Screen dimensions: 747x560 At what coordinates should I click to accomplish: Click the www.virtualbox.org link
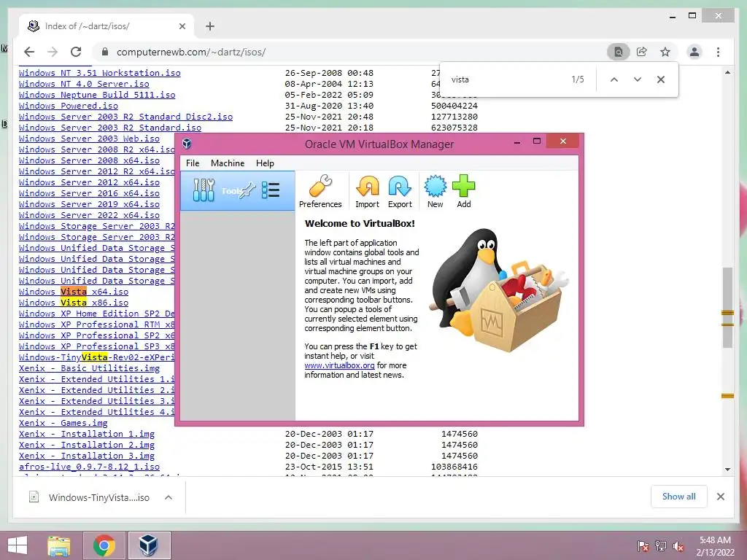(339, 365)
